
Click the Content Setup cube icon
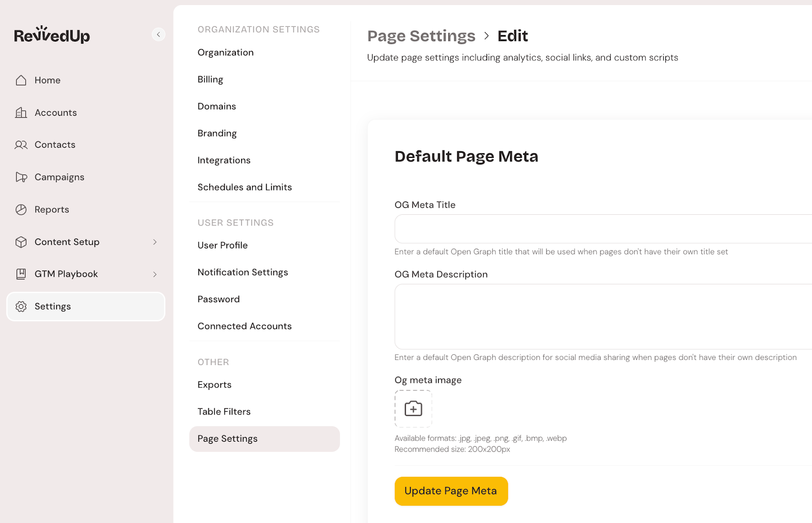[21, 242]
